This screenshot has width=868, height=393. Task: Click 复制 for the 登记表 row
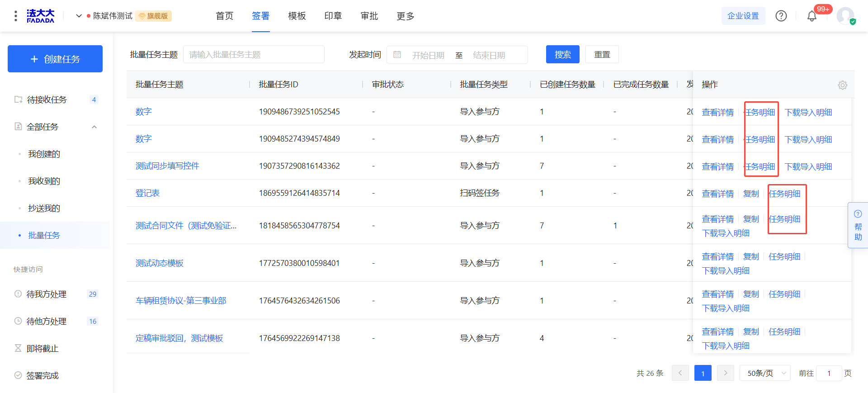[x=751, y=194]
